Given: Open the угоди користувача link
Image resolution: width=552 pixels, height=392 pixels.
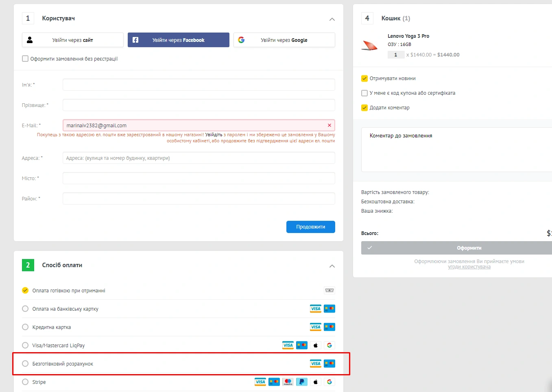Looking at the screenshot, I should pos(469,267).
